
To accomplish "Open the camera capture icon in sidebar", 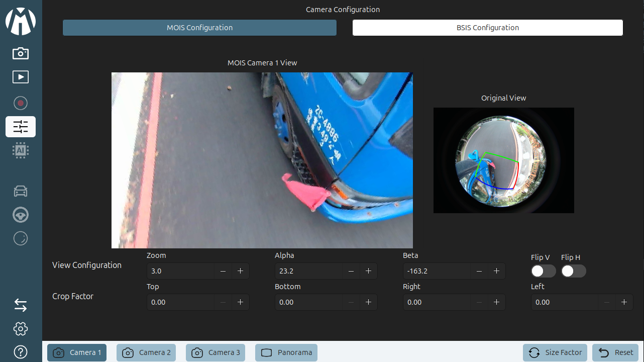I will [x=21, y=53].
